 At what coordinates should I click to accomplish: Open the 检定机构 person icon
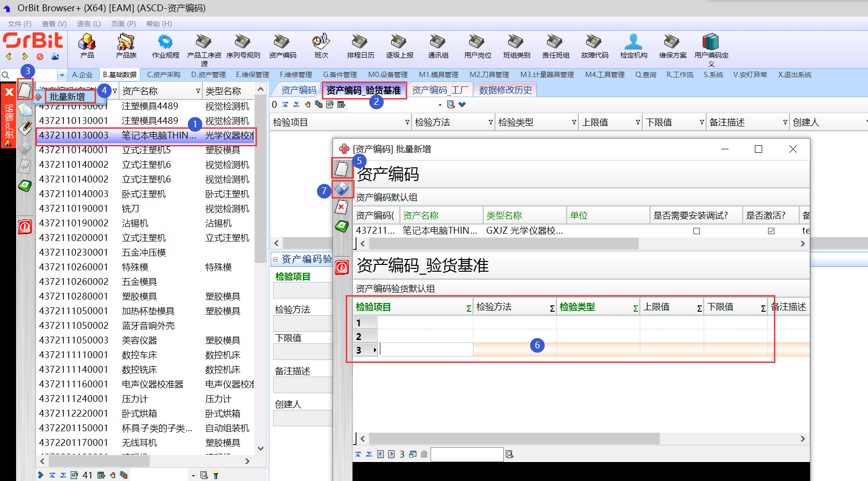pos(633,42)
